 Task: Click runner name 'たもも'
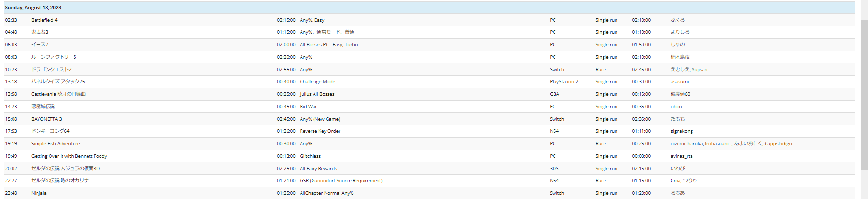pos(678,119)
